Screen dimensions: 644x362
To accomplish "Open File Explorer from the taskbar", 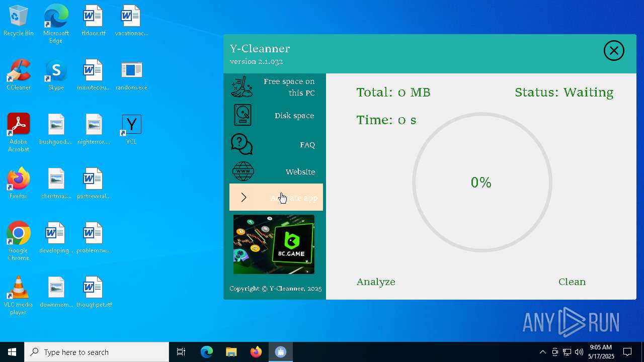I will tap(231, 352).
